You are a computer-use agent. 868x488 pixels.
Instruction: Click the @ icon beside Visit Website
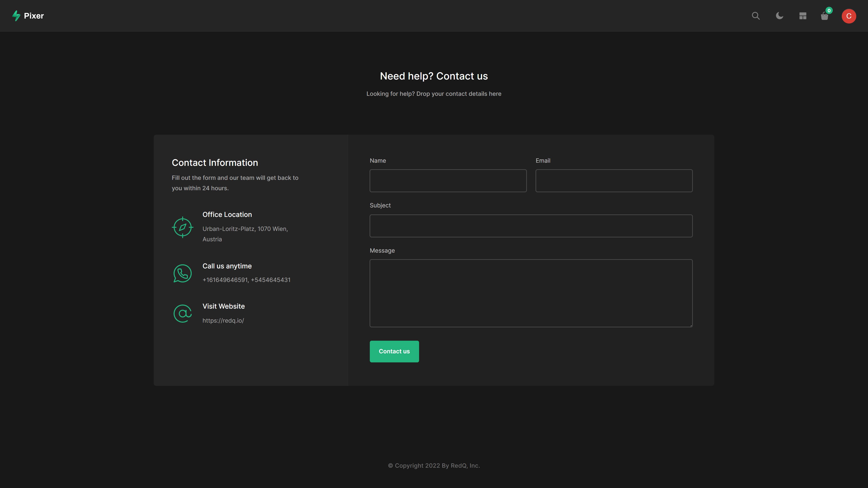[182, 313]
